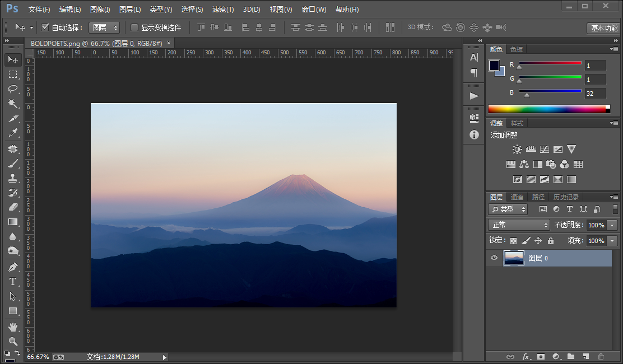Select the Clone Stamp tool
This screenshot has height=364, width=623.
(x=13, y=178)
